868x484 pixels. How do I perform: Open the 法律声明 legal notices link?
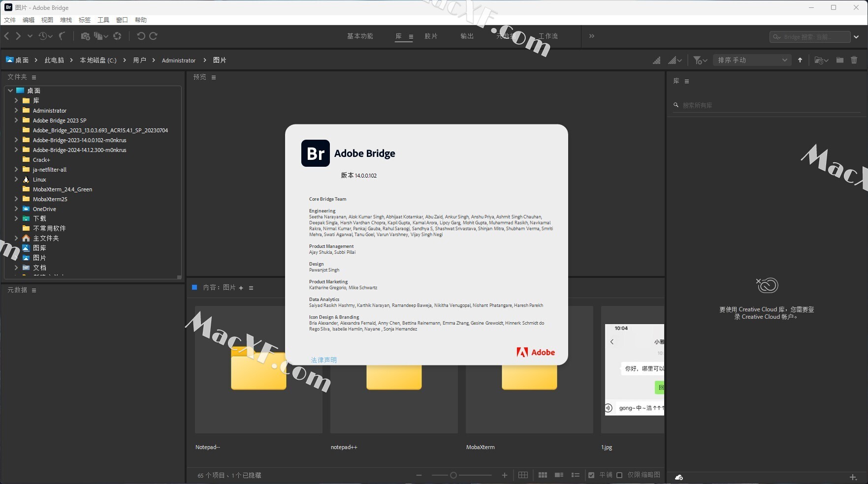coord(324,360)
